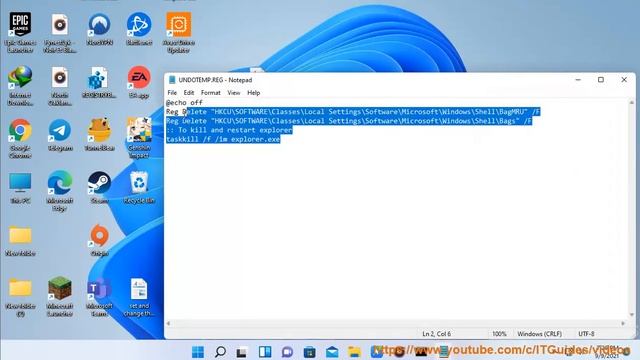Open the RoundBear shortcut
The height and width of the screenshot is (360, 640).
tap(99, 135)
